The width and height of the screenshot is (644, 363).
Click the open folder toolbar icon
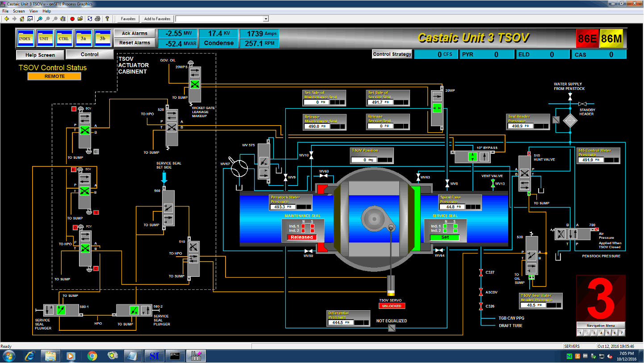tap(80, 19)
